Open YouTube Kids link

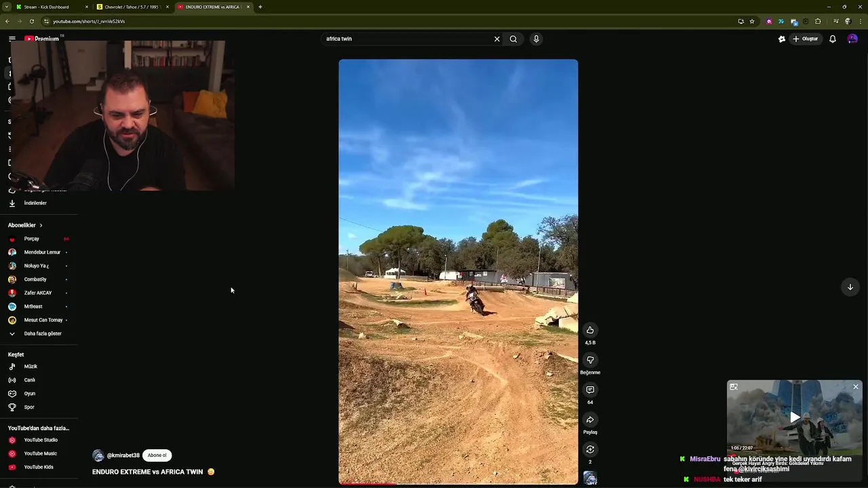pos(39,467)
